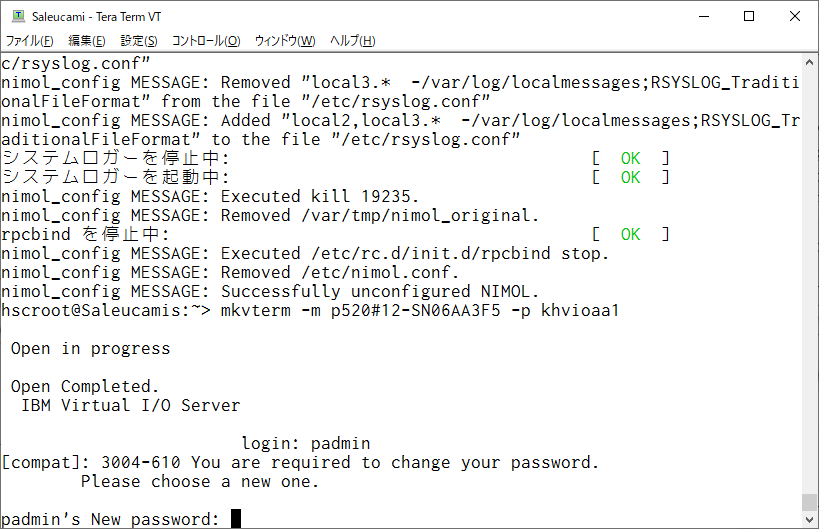Open the 編集(E) menu
The image size is (819, 529).
coord(87,41)
